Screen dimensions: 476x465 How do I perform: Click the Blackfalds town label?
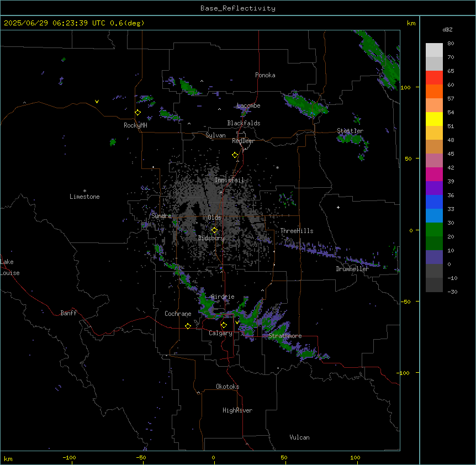[244, 123]
